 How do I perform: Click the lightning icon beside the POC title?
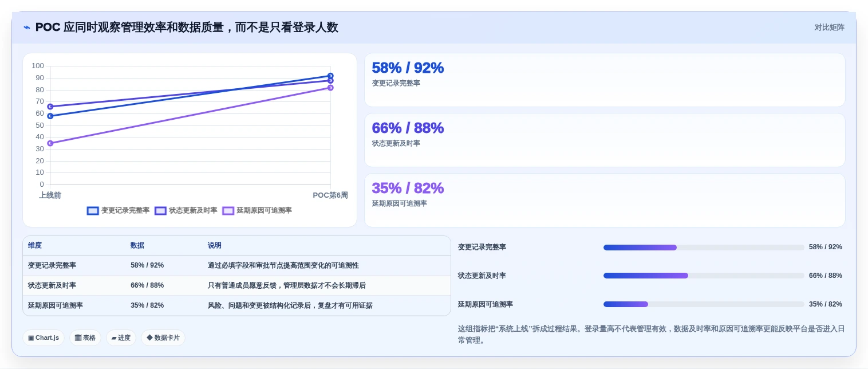[x=27, y=28]
